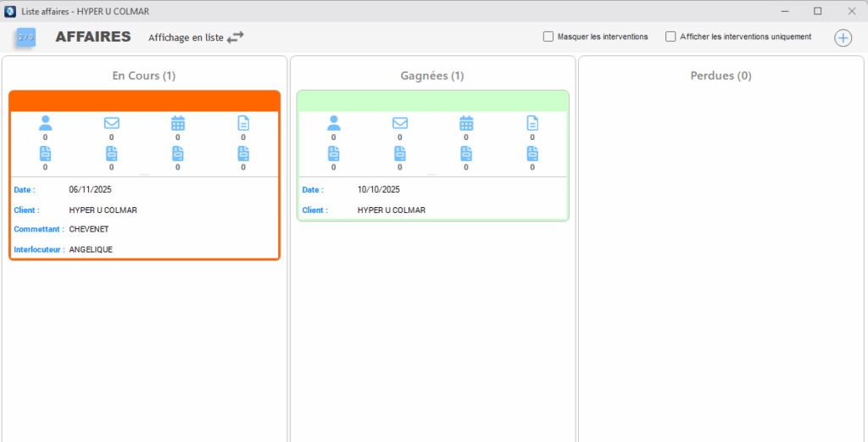Add a new affaire with the plus icon

843,38
